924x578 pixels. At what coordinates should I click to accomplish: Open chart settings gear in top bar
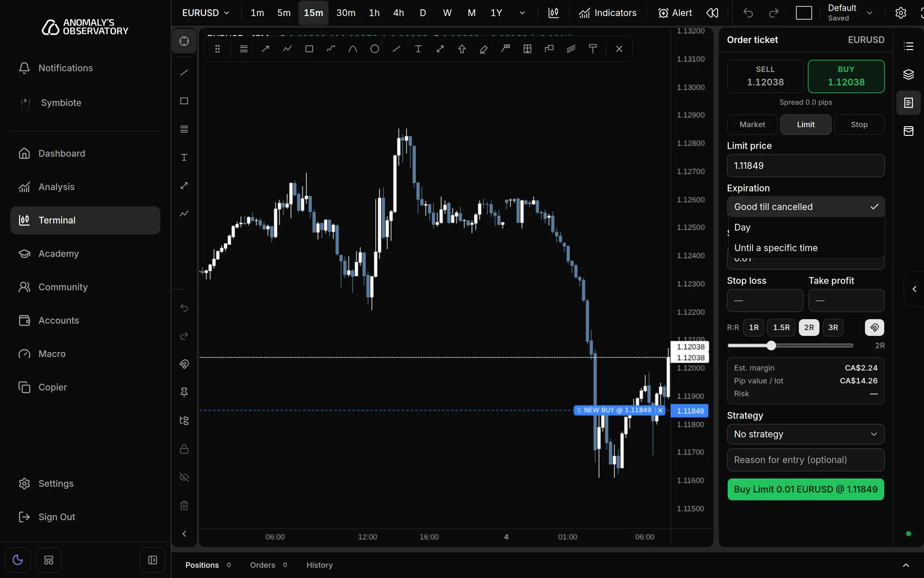(x=900, y=13)
